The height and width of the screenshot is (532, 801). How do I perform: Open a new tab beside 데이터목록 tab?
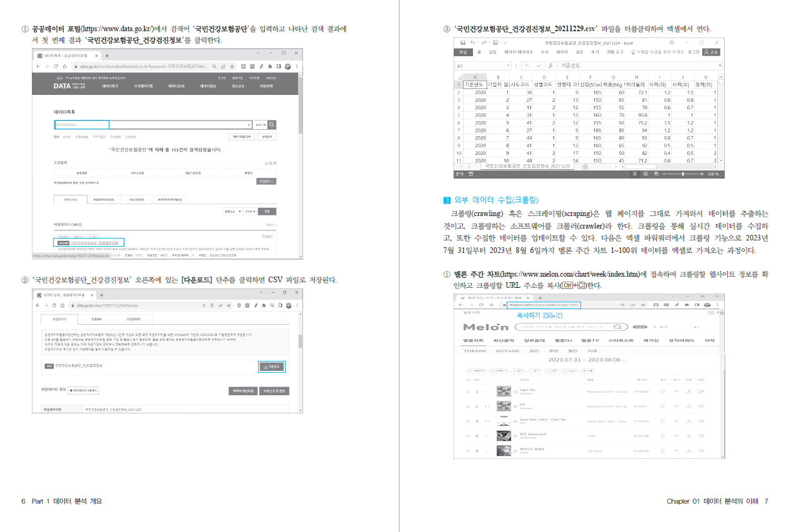(106, 55)
